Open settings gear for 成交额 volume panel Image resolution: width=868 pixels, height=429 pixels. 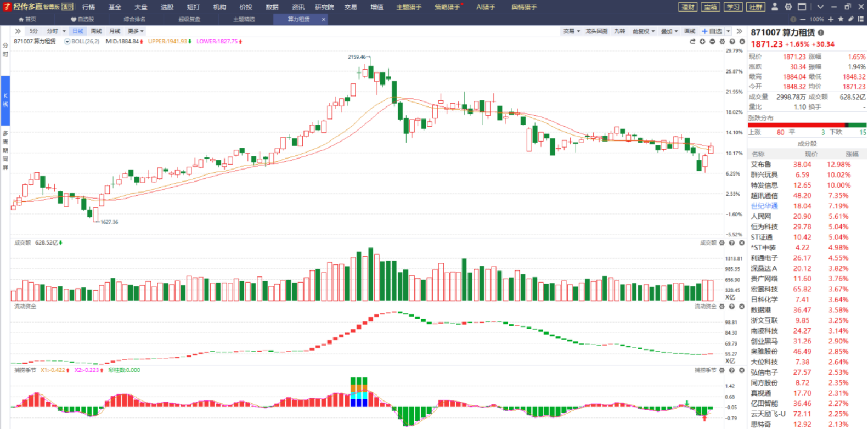[x=722, y=242]
